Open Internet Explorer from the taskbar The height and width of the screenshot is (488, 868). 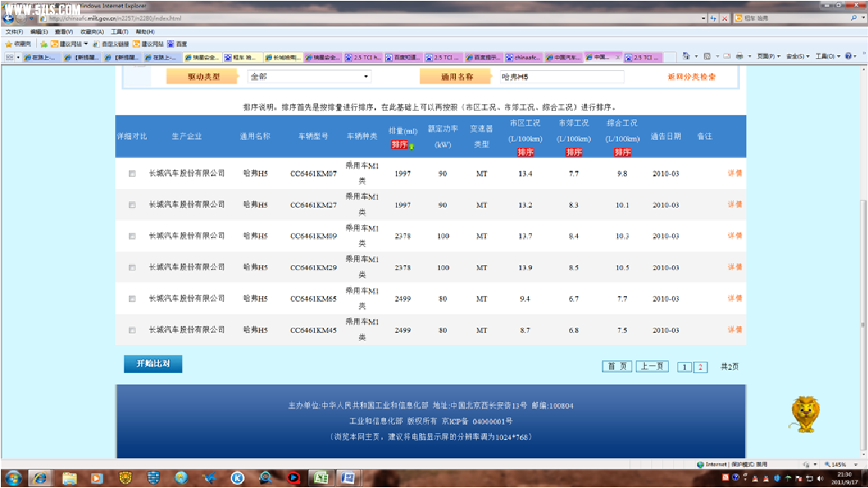click(41, 478)
